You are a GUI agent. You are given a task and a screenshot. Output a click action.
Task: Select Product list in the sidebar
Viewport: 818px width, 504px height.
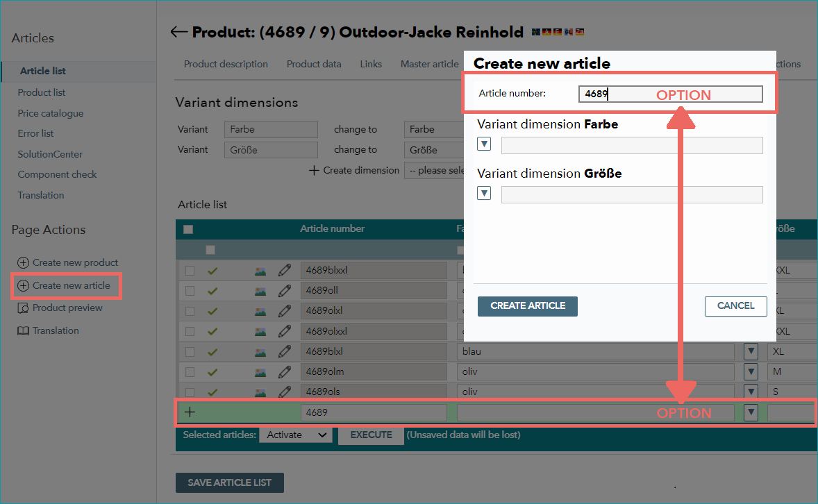click(42, 92)
